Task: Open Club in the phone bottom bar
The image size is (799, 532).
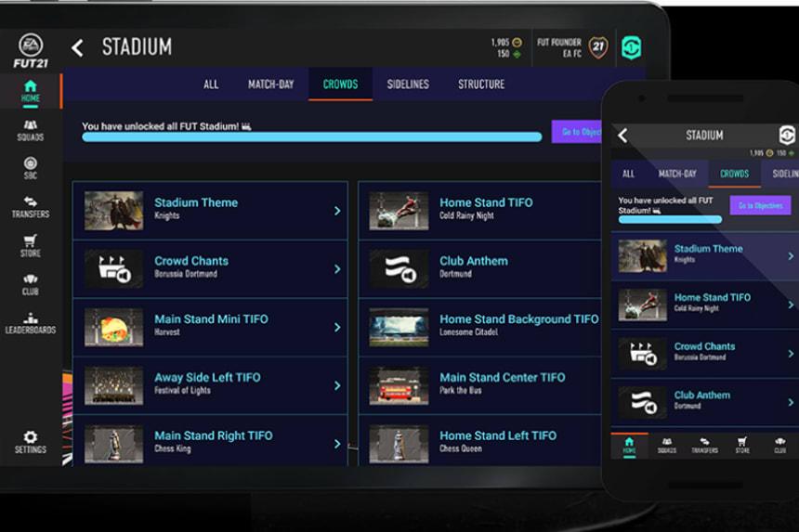Action: (780, 446)
